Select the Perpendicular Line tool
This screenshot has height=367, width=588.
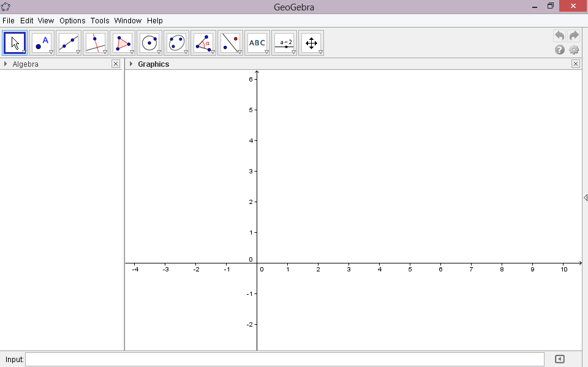pos(96,43)
